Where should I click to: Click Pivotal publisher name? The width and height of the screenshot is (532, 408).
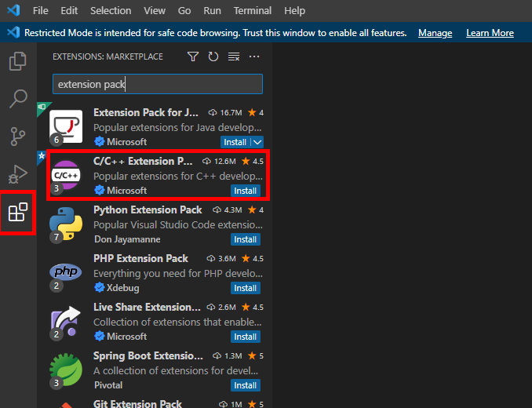click(108, 385)
